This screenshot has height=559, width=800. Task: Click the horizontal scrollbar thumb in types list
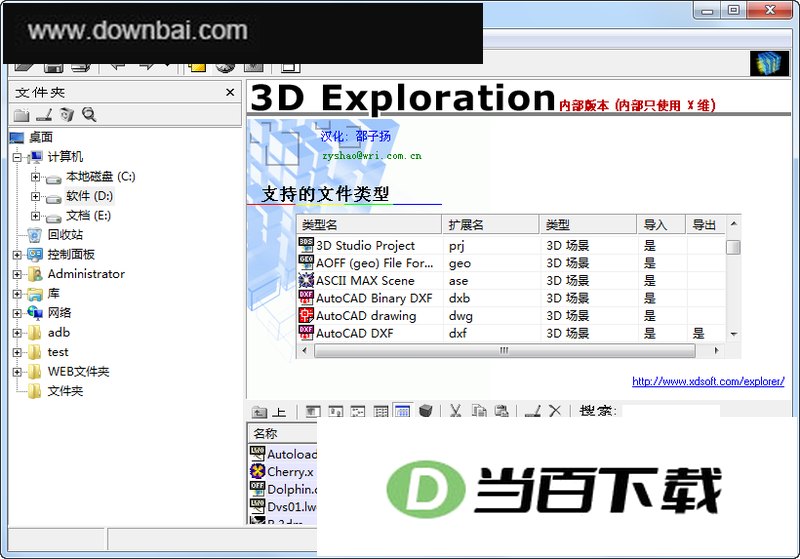point(505,350)
